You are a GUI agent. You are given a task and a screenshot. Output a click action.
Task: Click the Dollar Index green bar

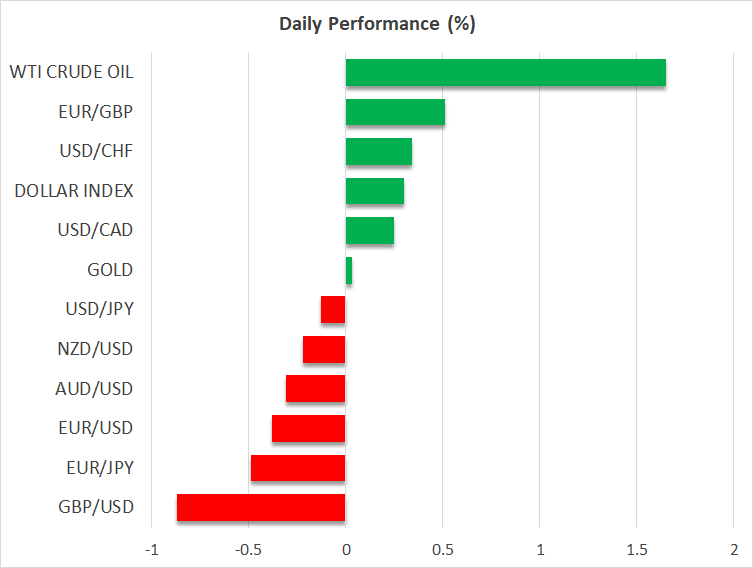(374, 191)
